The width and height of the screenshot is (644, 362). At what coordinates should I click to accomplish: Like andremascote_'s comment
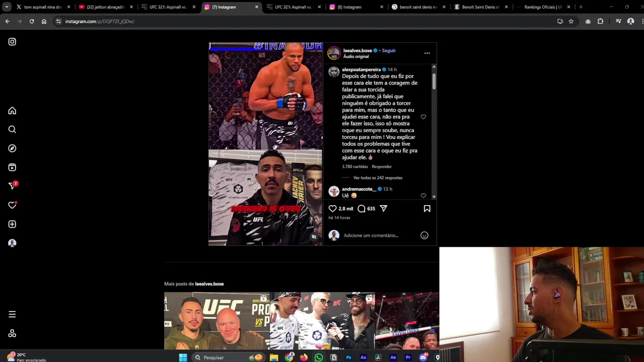(x=423, y=196)
